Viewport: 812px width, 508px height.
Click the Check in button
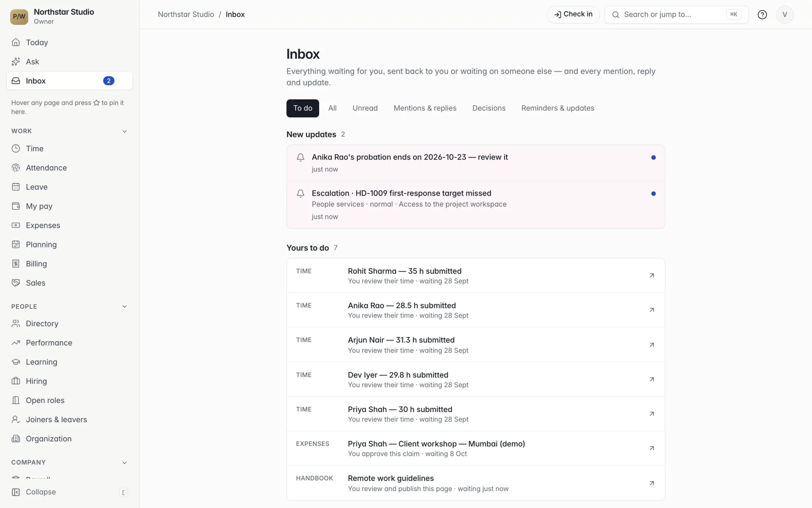(x=573, y=15)
